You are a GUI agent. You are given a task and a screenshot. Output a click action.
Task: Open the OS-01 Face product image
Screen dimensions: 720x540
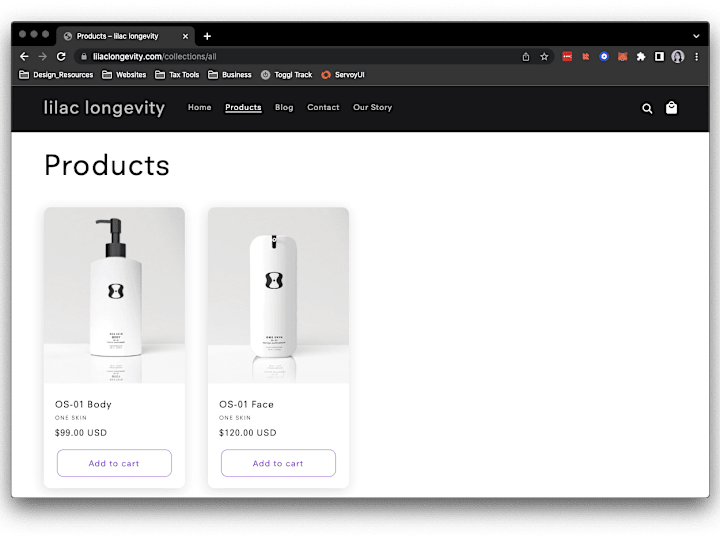pos(278,295)
